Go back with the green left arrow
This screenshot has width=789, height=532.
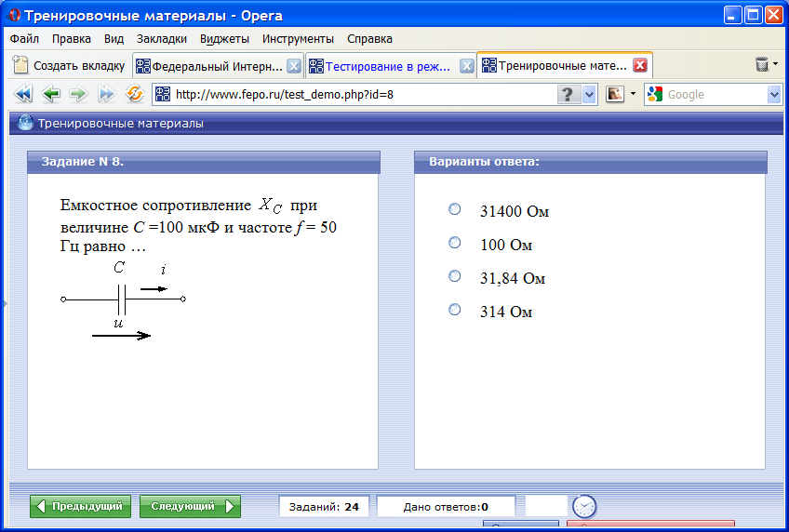point(51,94)
